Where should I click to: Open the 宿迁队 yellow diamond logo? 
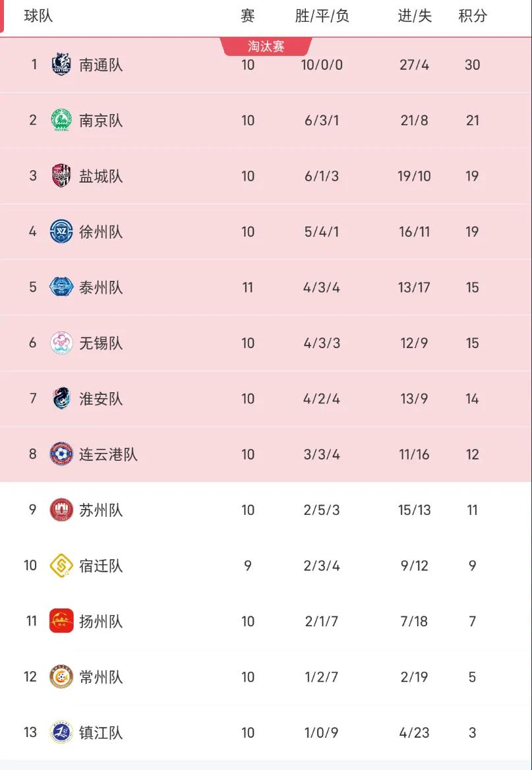click(61, 565)
